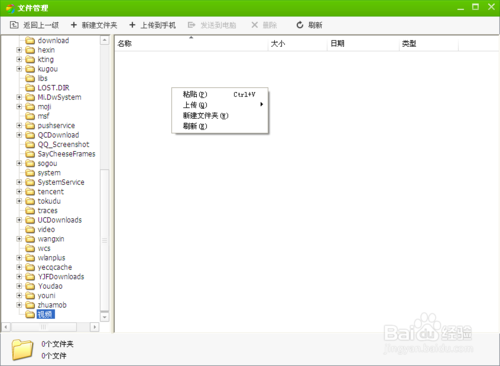The height and width of the screenshot is (366, 500).
Task: Click the 新建文件夹 toolbar button
Action: (x=94, y=25)
